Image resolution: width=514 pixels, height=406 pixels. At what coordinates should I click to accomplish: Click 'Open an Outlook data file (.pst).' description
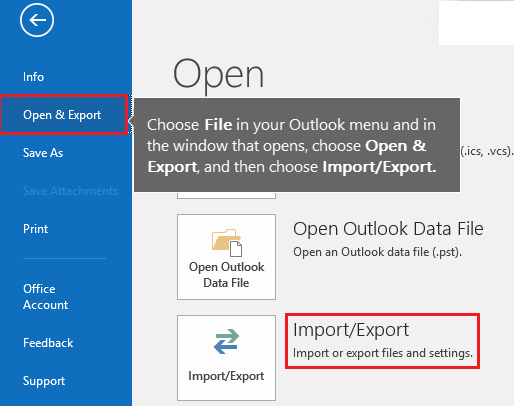(x=377, y=252)
